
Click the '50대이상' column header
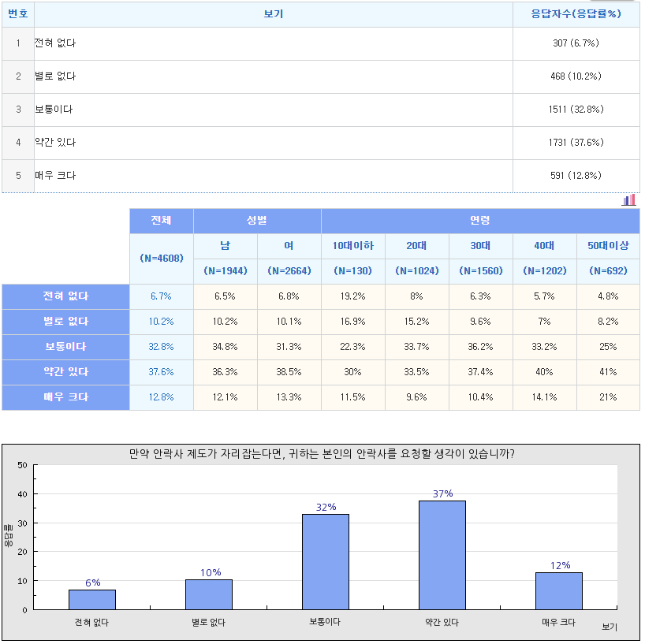pyautogui.click(x=608, y=246)
